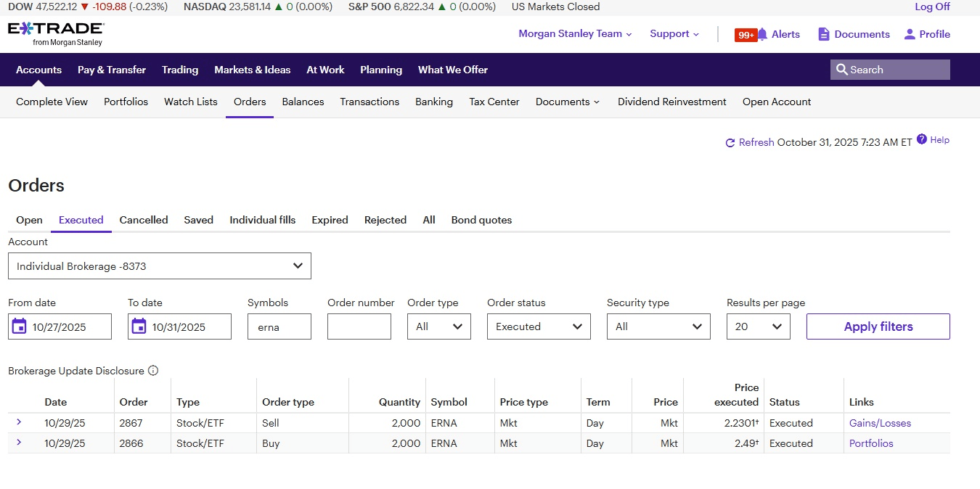This screenshot has height=489, width=980.
Task: Expand the Morgan Stanley Team menu
Action: 575,34
